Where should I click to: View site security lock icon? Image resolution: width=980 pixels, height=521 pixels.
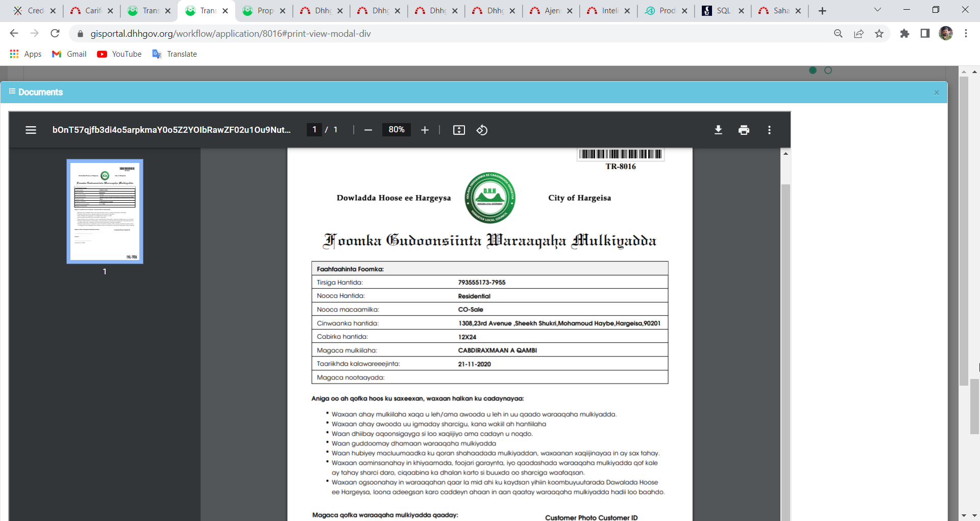click(x=80, y=34)
